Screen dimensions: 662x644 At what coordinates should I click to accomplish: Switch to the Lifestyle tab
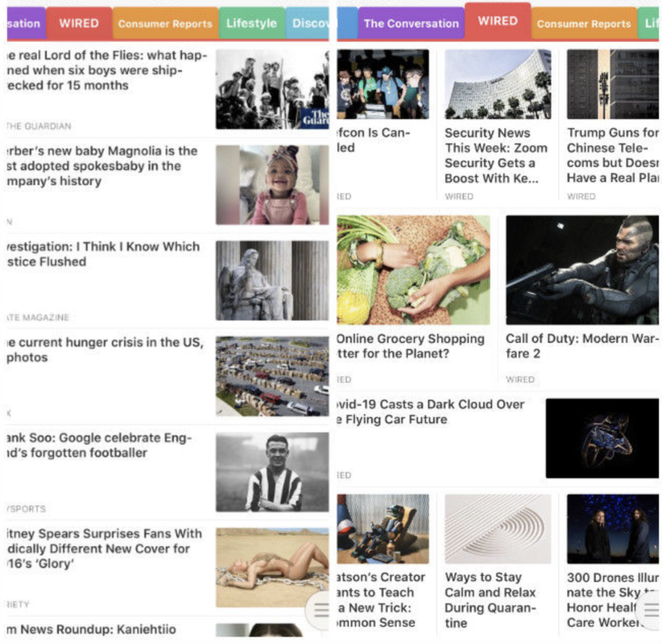251,23
